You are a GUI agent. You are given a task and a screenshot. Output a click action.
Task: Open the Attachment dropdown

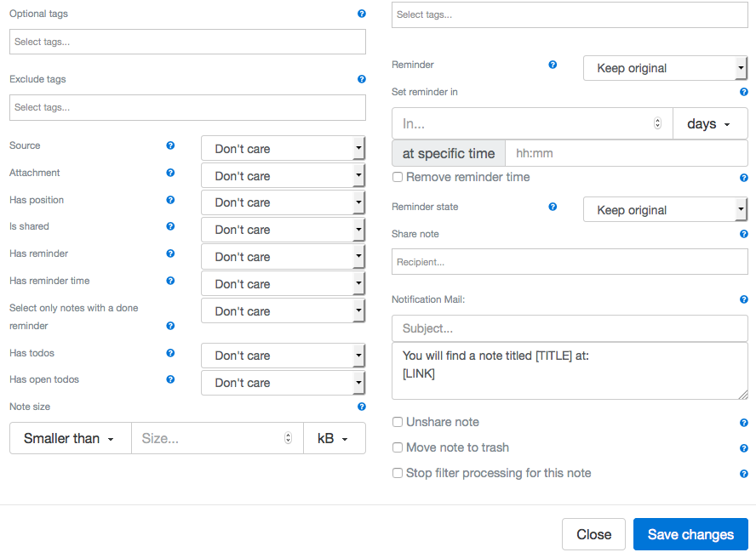283,176
